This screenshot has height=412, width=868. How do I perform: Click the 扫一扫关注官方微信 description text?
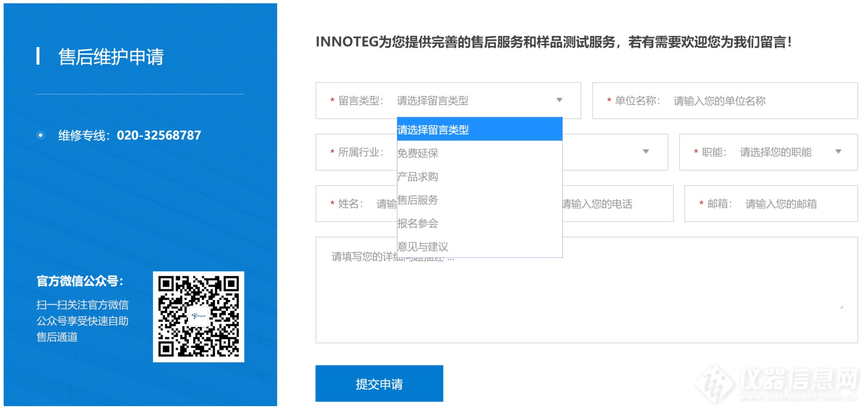pos(83,321)
